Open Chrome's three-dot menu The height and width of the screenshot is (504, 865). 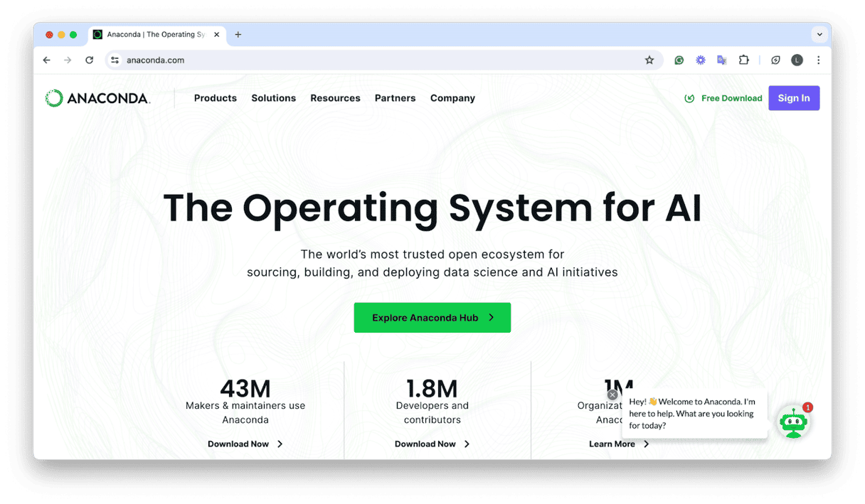[x=818, y=60]
